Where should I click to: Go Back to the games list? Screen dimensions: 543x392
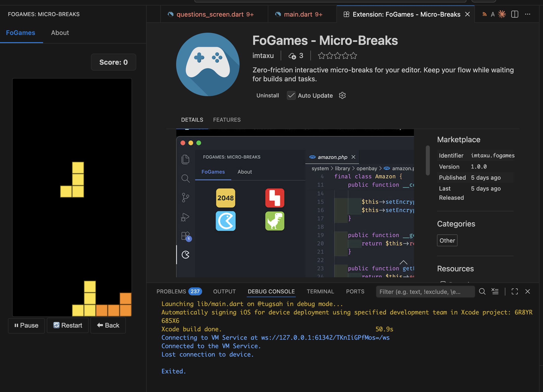point(108,325)
